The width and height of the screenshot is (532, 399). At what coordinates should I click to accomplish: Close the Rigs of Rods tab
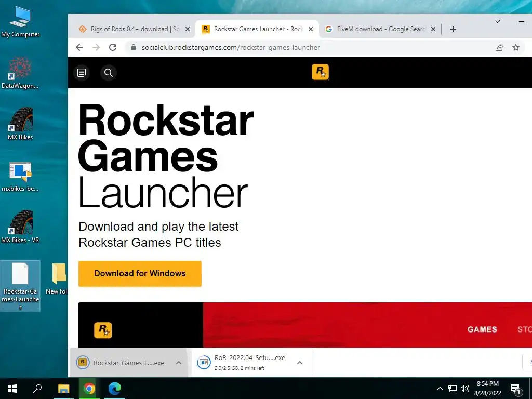[187, 29]
